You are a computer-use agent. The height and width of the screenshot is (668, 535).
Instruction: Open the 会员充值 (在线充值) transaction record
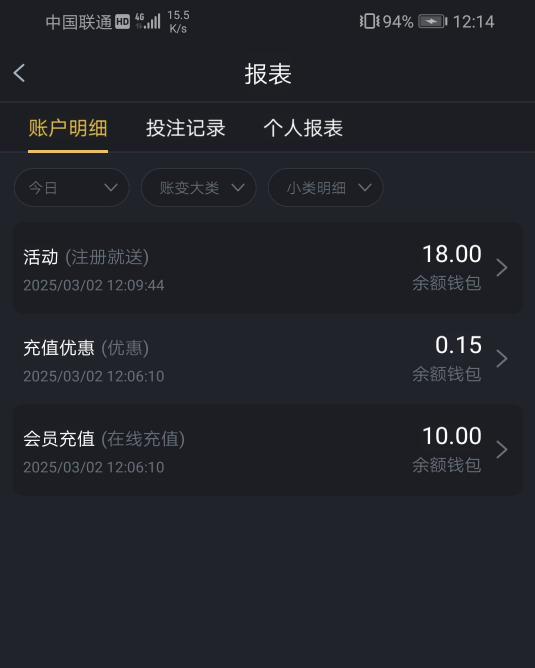268,450
